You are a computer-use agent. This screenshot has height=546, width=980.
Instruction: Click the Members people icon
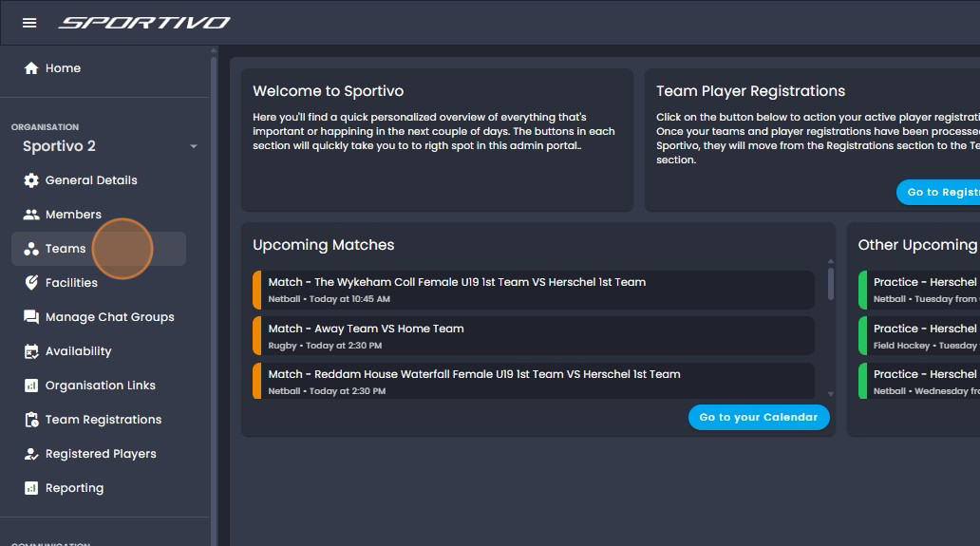pos(31,215)
